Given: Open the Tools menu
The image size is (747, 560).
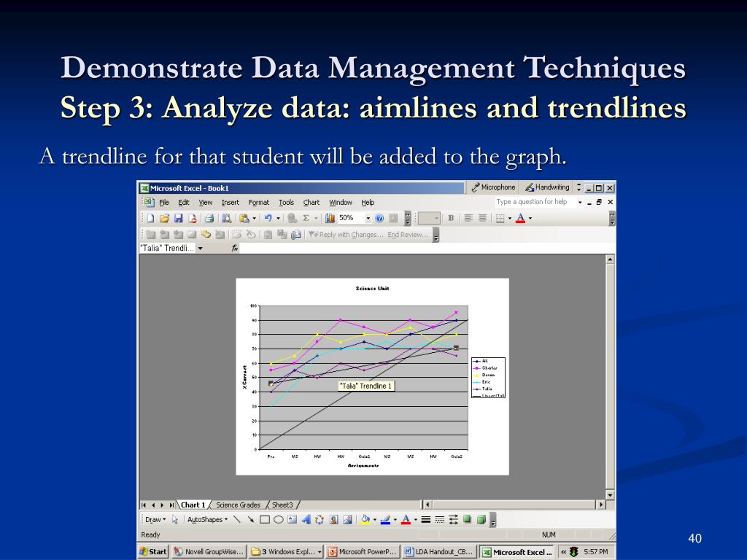Looking at the screenshot, I should point(286,203).
